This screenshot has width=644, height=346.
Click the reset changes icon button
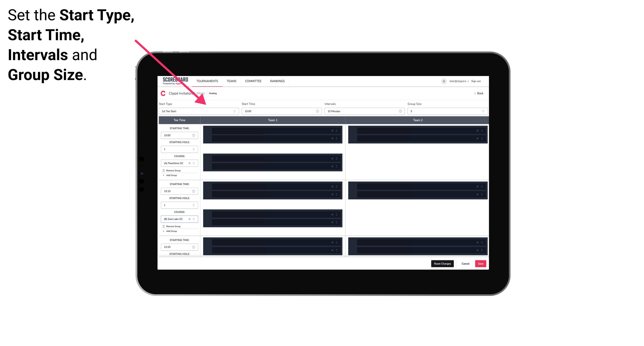point(442,263)
